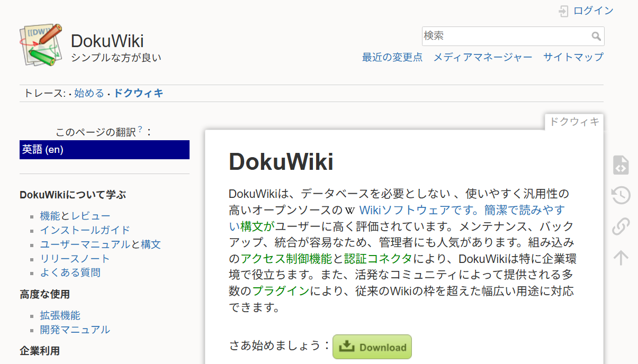Open メディアマネージャー media manager
Image resolution: width=638 pixels, height=364 pixels.
pyautogui.click(x=483, y=57)
